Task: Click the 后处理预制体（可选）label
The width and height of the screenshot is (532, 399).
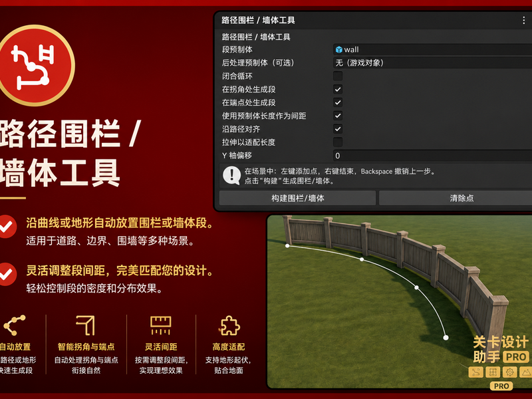Action: (258, 63)
